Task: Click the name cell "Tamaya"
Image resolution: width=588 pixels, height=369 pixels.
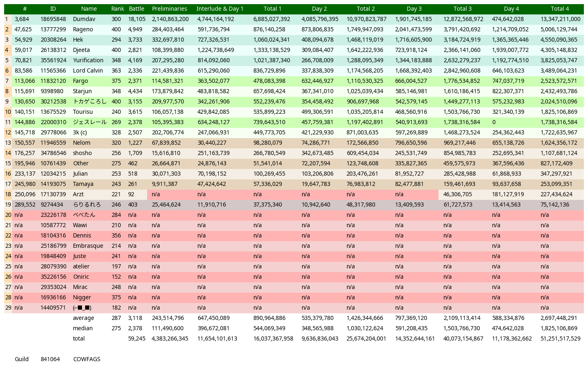Action: click(x=83, y=184)
